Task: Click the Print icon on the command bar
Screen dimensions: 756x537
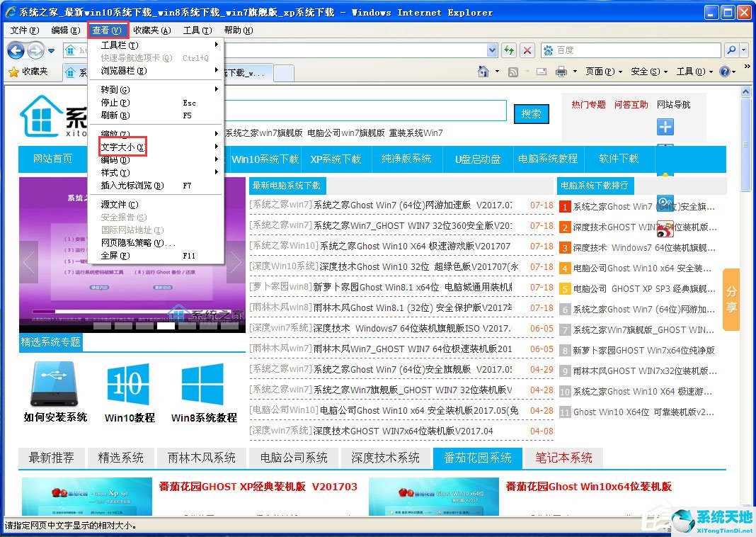Action: [561, 71]
